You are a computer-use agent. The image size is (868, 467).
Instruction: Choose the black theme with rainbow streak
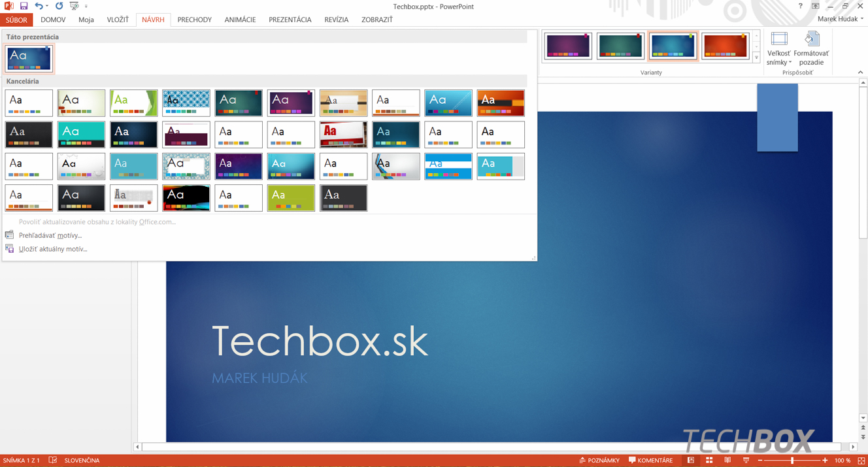pos(186,198)
